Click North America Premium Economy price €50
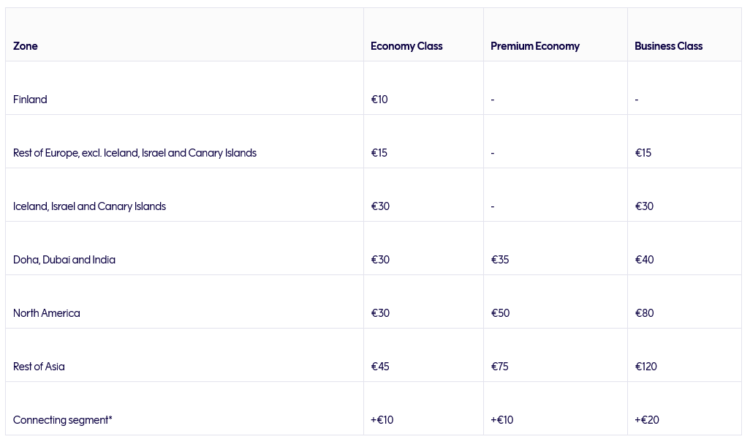The image size is (750, 442). tap(500, 313)
